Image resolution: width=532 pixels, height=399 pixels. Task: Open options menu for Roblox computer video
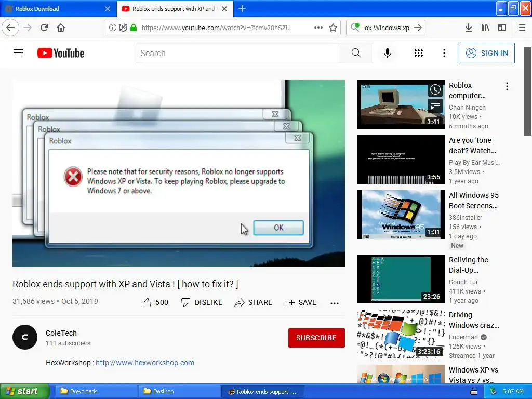(507, 86)
